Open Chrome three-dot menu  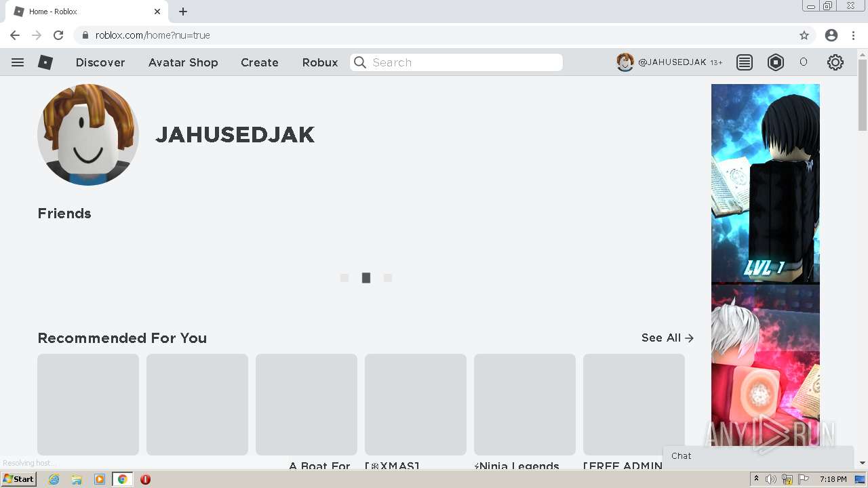coord(854,35)
